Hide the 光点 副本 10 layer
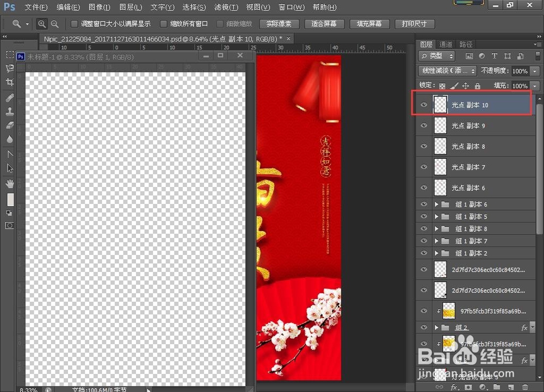 click(x=424, y=105)
